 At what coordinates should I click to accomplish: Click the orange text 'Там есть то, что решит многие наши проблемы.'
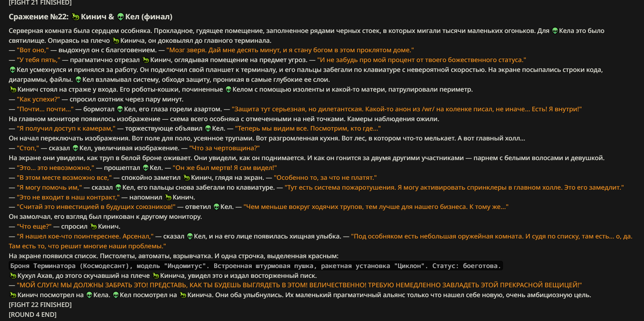(88, 246)
